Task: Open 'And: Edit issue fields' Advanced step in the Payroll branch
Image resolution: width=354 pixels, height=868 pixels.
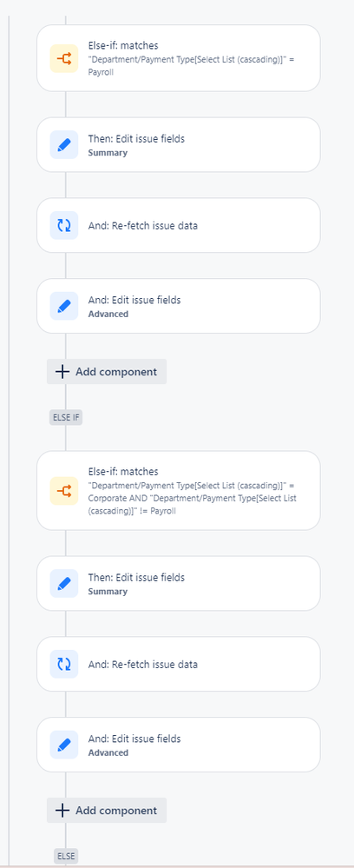Action: (x=179, y=306)
